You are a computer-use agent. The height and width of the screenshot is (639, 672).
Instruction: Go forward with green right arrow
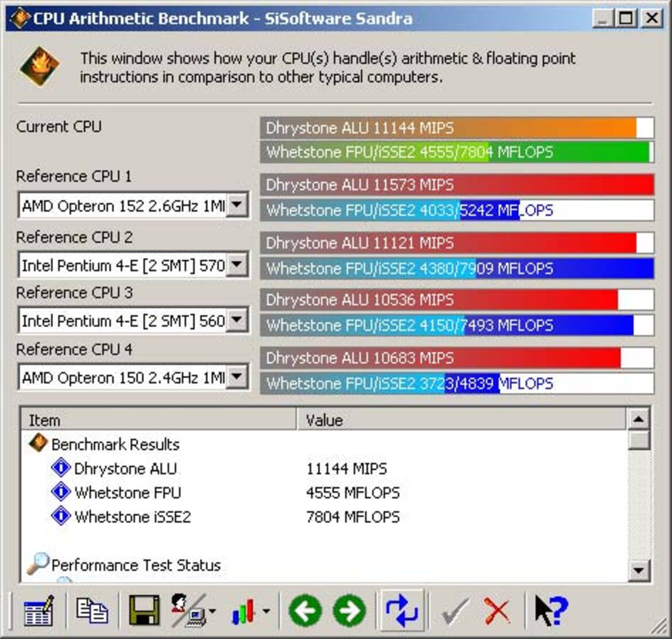coord(350,611)
